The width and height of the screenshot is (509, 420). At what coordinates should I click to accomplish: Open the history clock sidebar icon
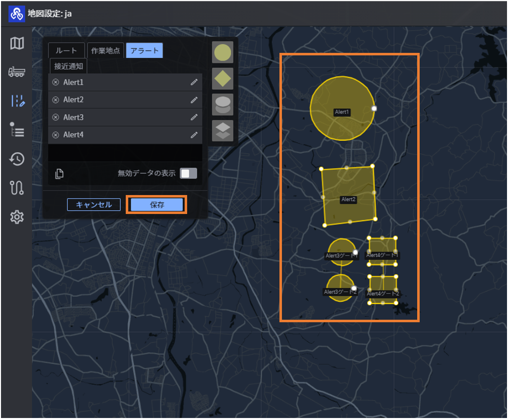(17, 159)
